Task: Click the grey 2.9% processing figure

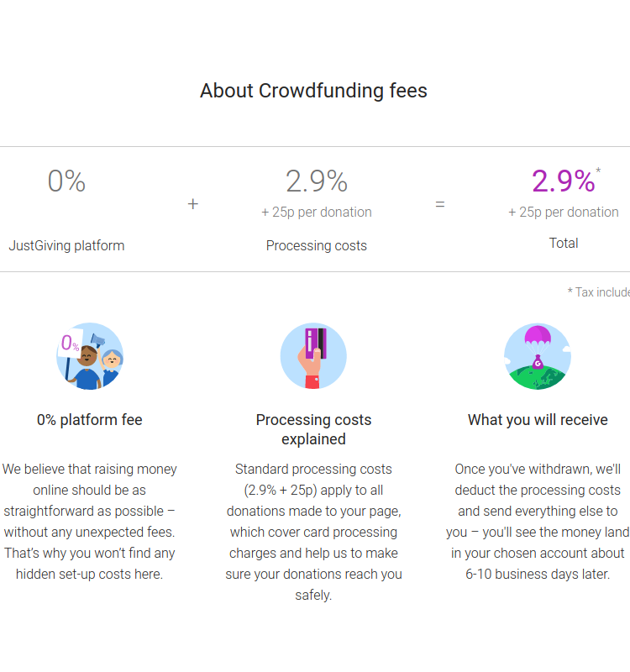Action: (317, 181)
